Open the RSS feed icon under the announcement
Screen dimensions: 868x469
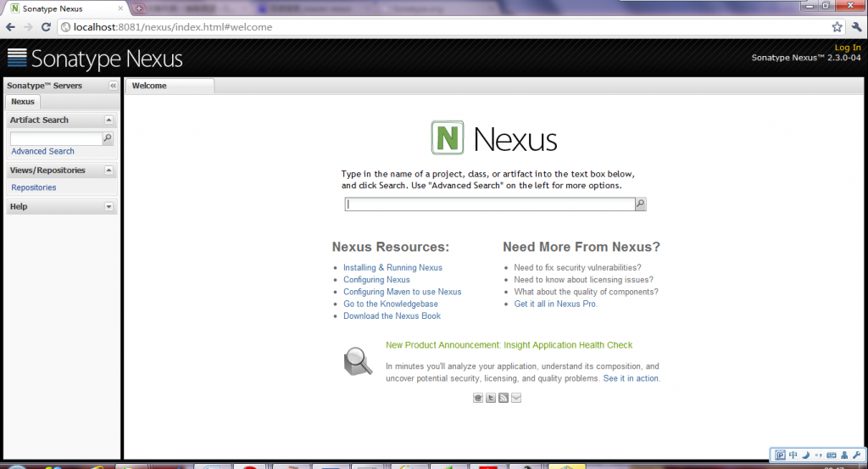(504, 398)
